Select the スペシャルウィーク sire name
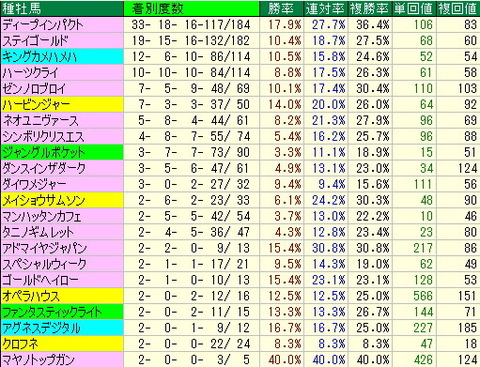 44,264
